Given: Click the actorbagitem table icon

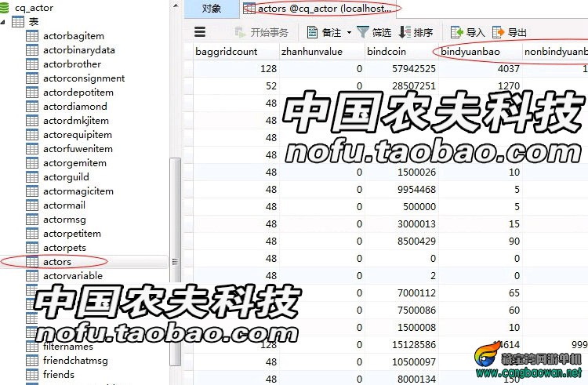Looking at the screenshot, I should tap(32, 36).
